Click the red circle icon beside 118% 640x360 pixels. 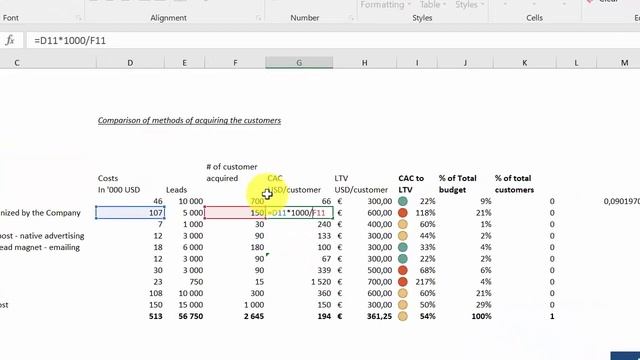click(x=403, y=213)
